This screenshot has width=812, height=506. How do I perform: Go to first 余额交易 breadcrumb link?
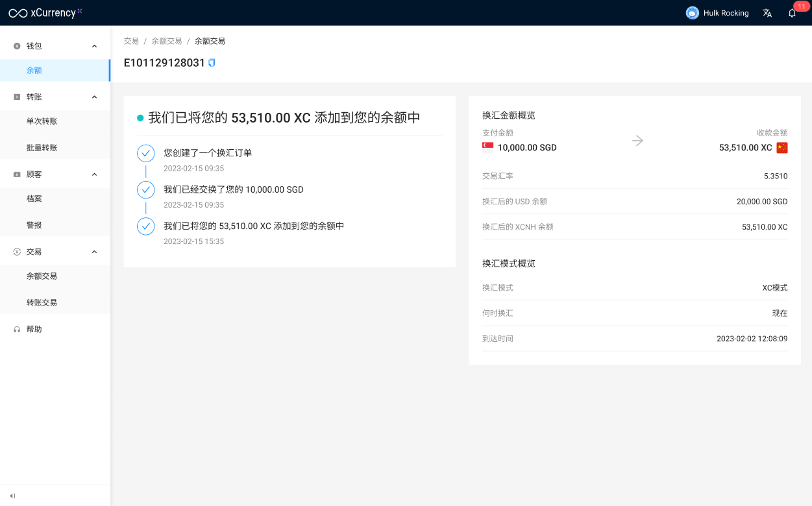[167, 41]
